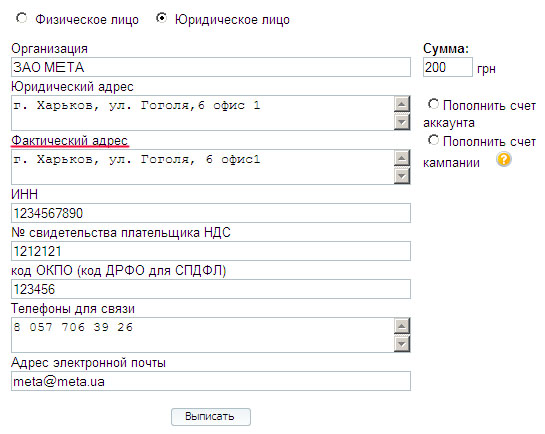Choose Пополнить счет аккаунта option
The image size is (545, 434).
click(433, 104)
